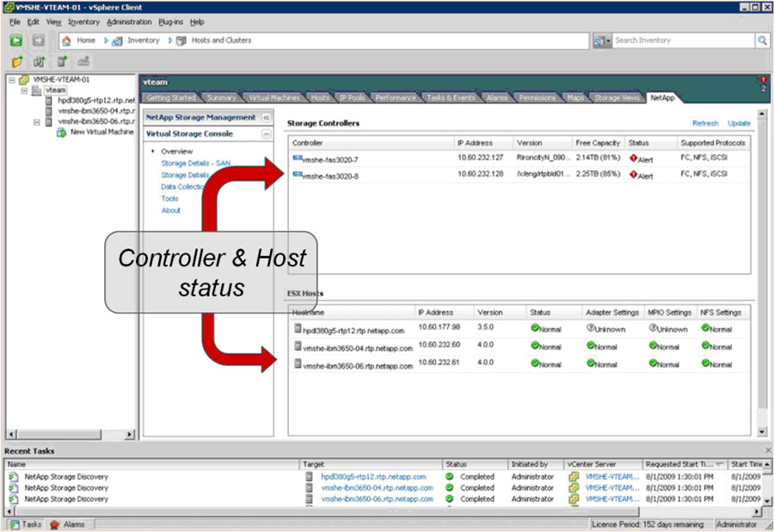Collapse the Virtual Storage Console section
The image size is (774, 532).
pos(266,134)
